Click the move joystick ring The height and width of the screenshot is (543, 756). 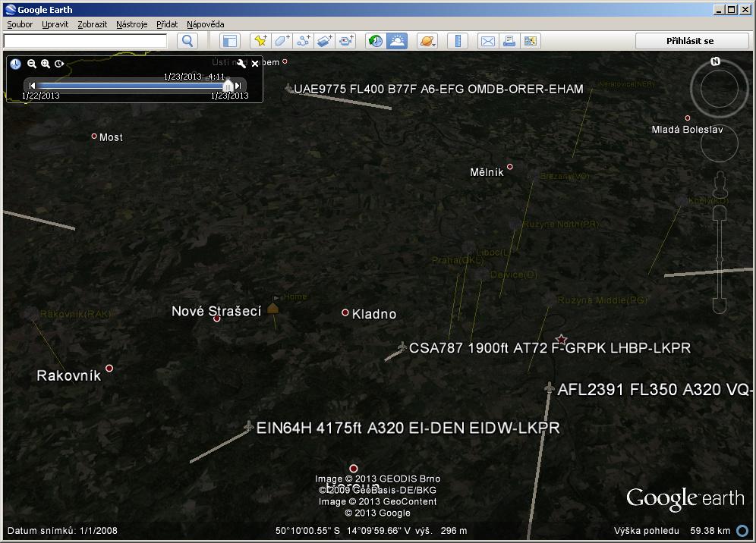[x=720, y=143]
